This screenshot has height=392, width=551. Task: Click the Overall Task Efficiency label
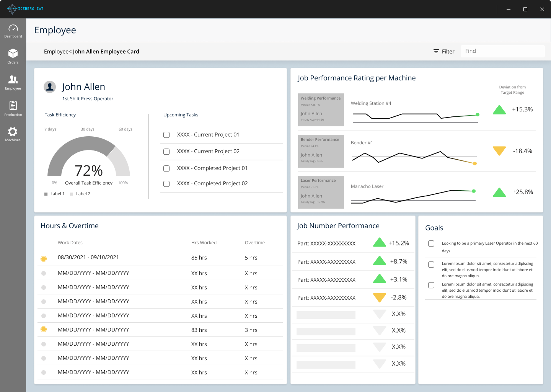tap(89, 183)
